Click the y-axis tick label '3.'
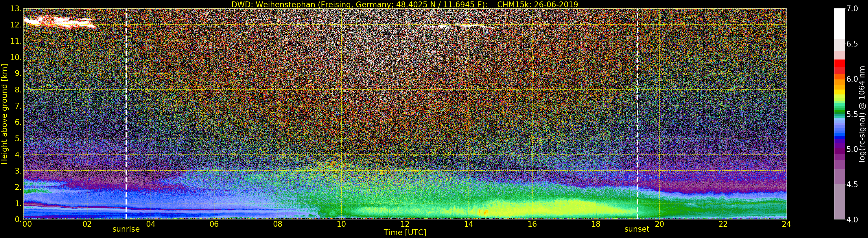The width and height of the screenshot is (868, 238). (18, 171)
